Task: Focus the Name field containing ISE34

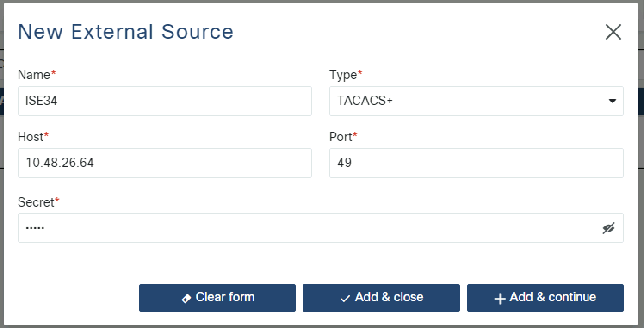Action: [164, 101]
